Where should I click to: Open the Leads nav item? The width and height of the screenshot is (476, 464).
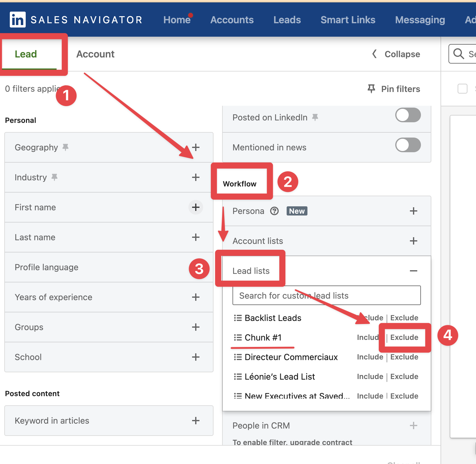pyautogui.click(x=287, y=20)
